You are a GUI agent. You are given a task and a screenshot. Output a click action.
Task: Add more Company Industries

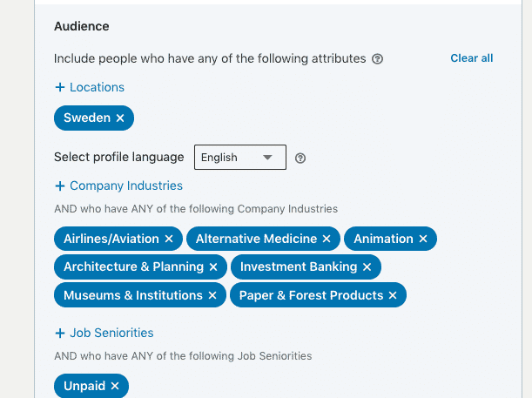click(118, 186)
